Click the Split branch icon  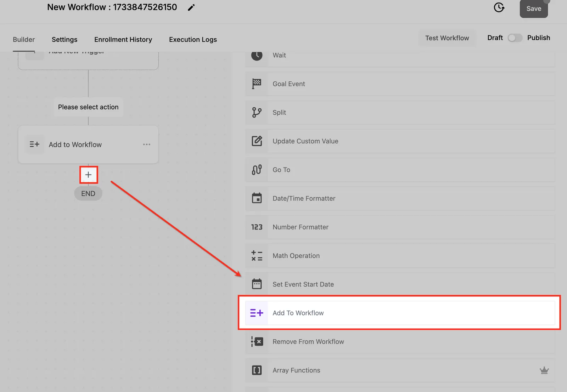[x=257, y=113]
